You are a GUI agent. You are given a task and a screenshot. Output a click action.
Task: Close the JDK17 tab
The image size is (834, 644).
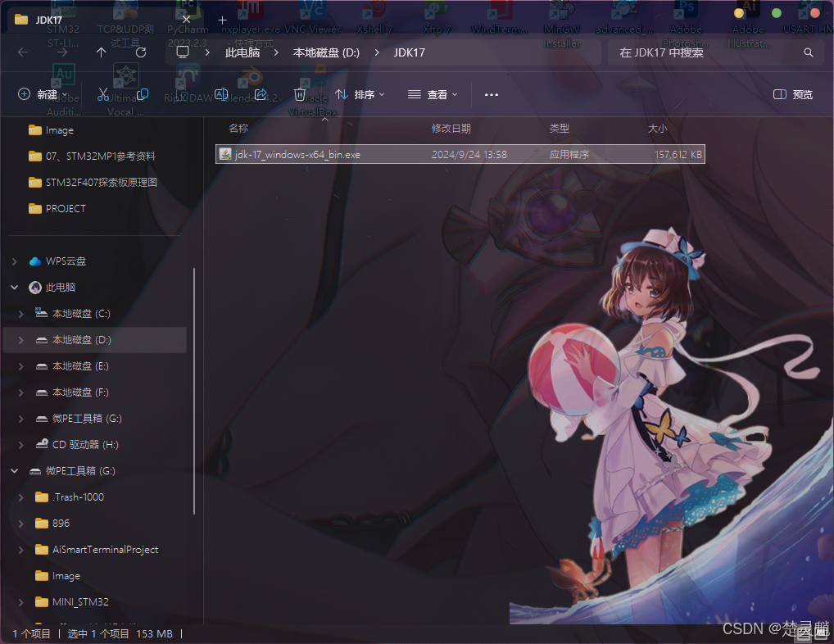tap(186, 20)
